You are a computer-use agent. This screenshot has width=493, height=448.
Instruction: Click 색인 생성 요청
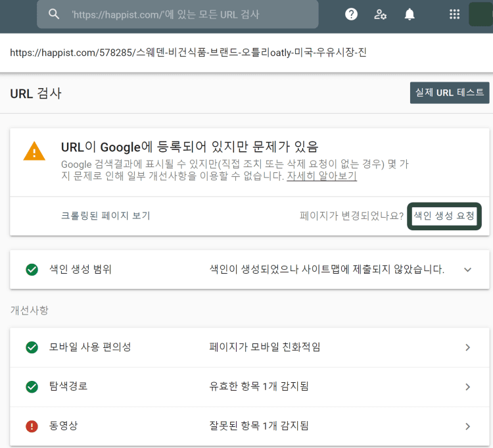(444, 216)
